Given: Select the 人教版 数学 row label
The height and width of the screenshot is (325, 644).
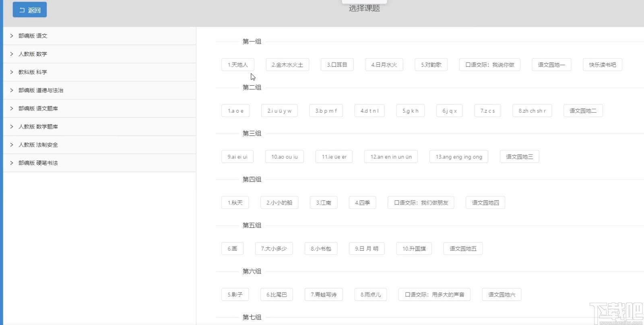Looking at the screenshot, I should tap(33, 54).
